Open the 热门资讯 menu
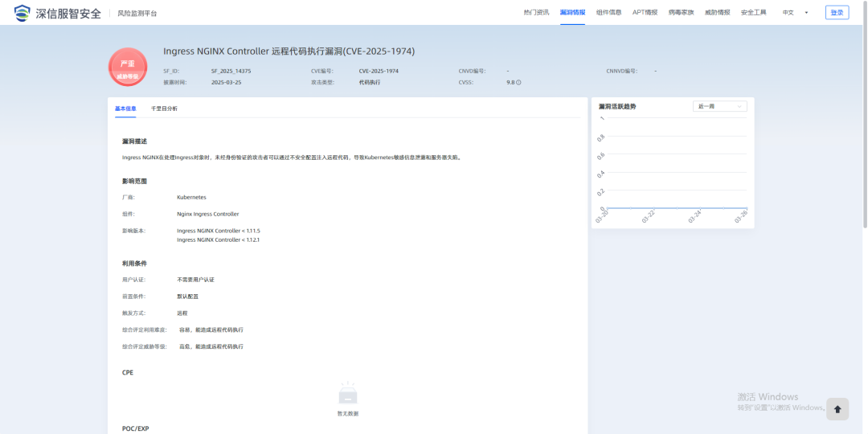 pos(536,13)
